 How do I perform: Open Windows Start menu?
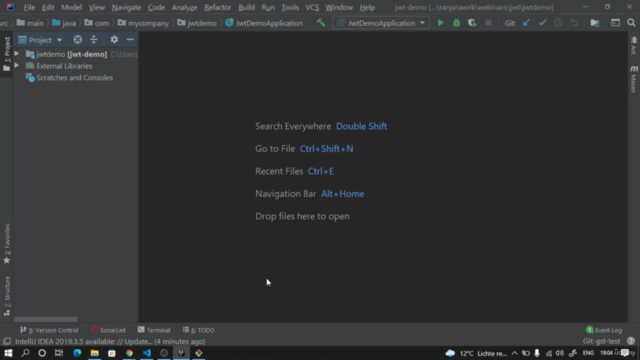click(x=8, y=353)
